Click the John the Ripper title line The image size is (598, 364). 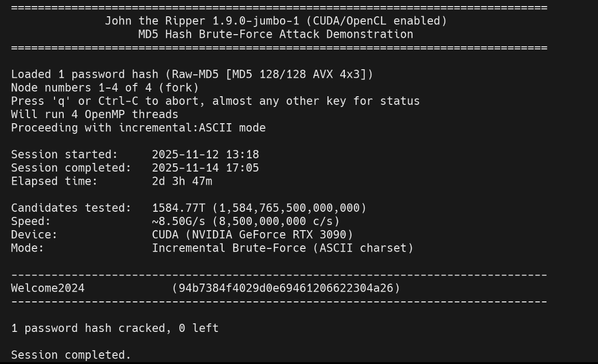(x=276, y=21)
